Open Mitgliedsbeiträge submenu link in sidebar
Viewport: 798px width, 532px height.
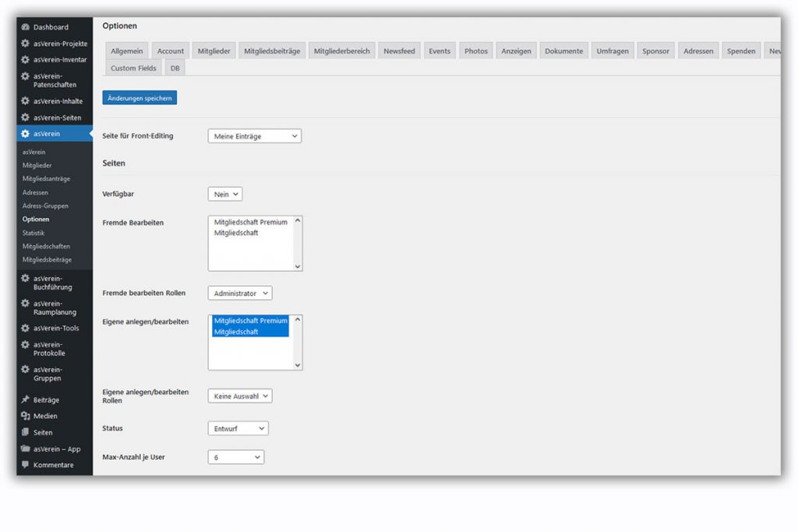coord(47,259)
